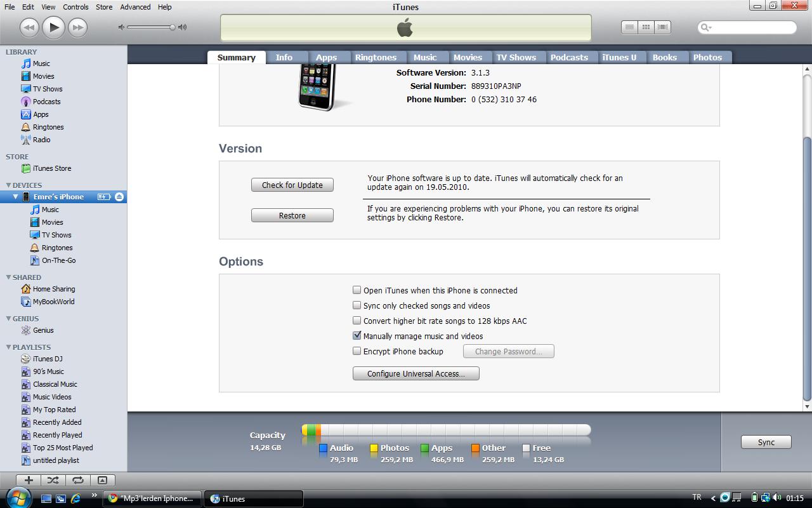The height and width of the screenshot is (508, 812).
Task: Click the repeat icon in bottom toolbar
Action: 77,480
